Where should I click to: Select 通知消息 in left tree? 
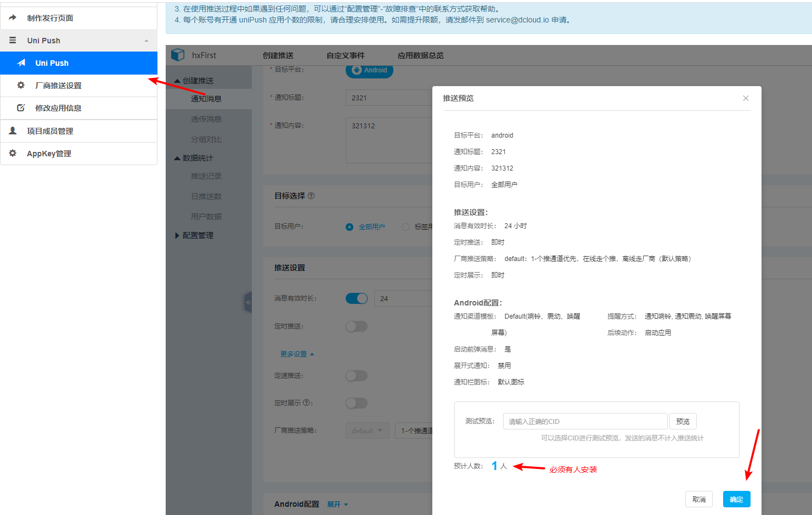click(x=206, y=99)
